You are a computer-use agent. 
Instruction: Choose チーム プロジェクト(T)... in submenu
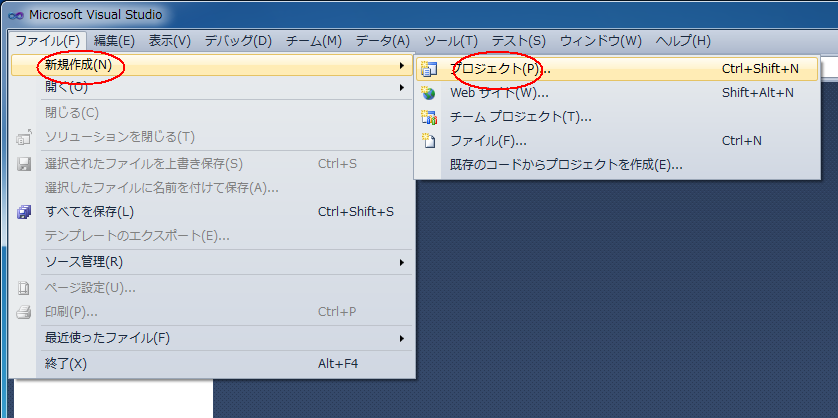tap(617, 117)
